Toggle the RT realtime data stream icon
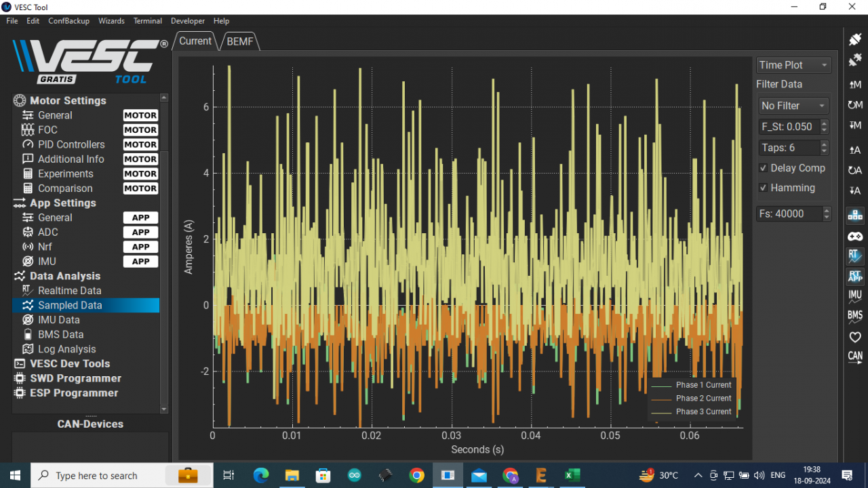 [855, 256]
